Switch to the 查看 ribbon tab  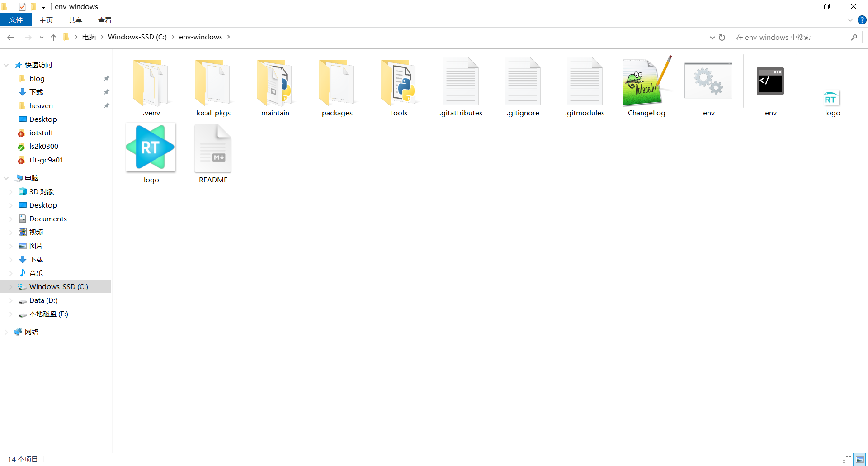104,20
